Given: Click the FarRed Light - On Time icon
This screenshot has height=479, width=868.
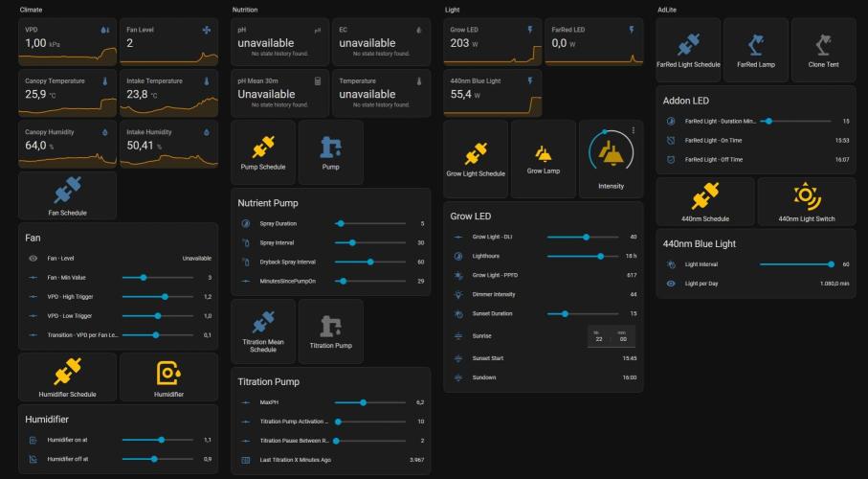Looking at the screenshot, I should [670, 140].
